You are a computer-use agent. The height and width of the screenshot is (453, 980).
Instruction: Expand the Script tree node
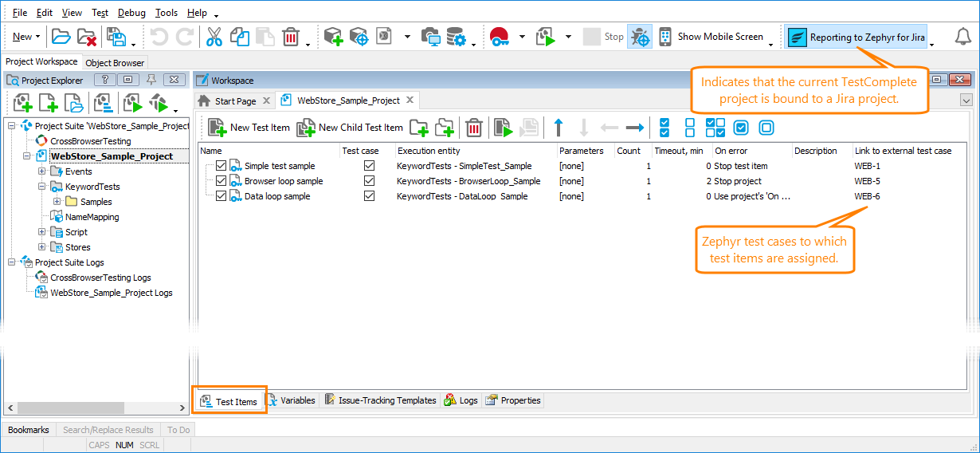(x=42, y=232)
